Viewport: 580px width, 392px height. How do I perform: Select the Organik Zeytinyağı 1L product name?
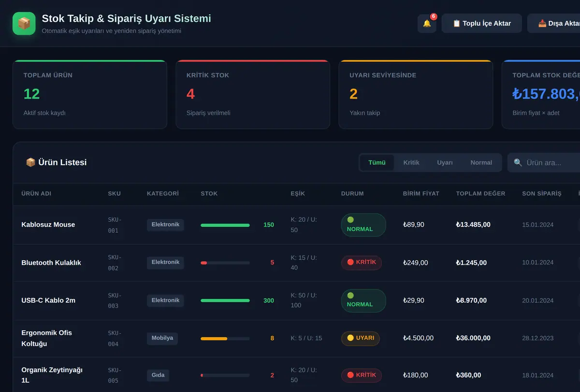52,376
